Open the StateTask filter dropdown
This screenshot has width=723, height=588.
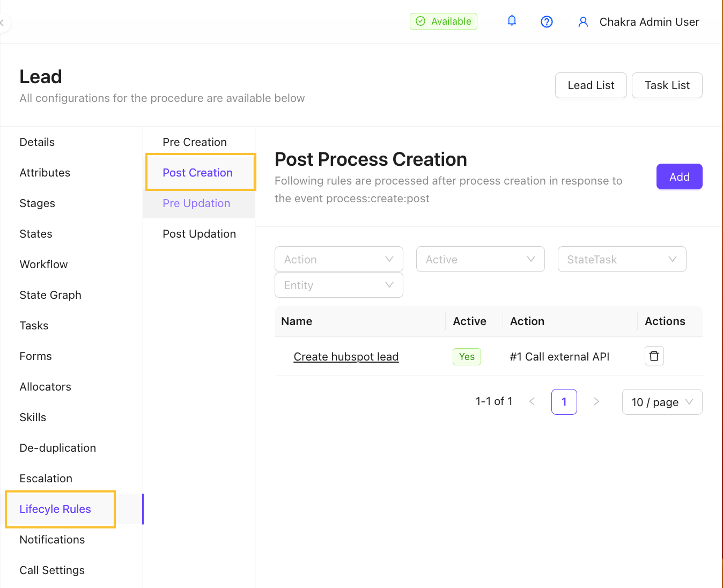(622, 260)
